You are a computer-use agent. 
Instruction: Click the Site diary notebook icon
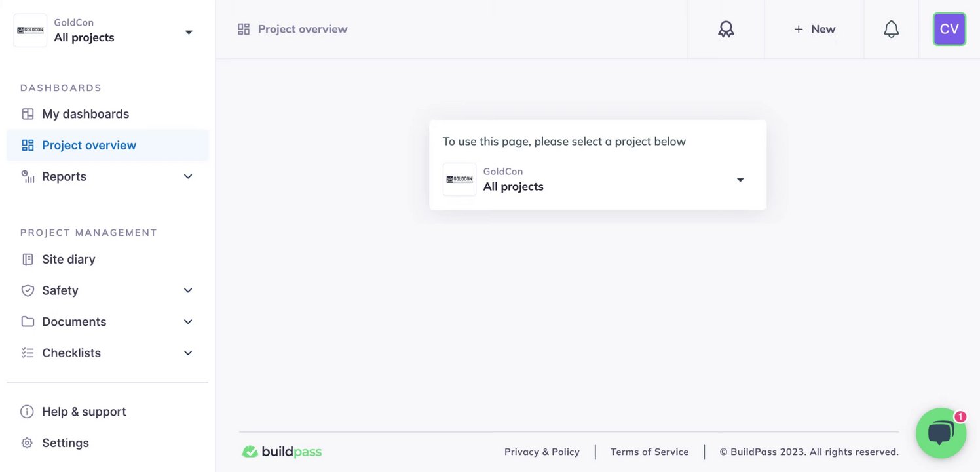(x=28, y=260)
